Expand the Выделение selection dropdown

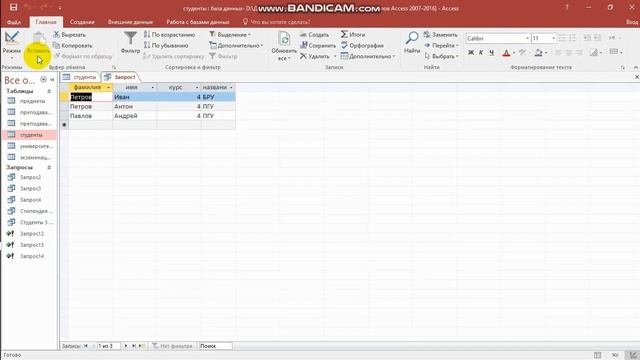pos(230,35)
